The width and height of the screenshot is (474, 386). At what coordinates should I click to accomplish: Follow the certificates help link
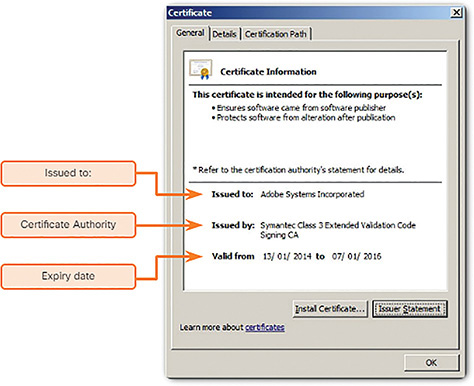tap(265, 328)
